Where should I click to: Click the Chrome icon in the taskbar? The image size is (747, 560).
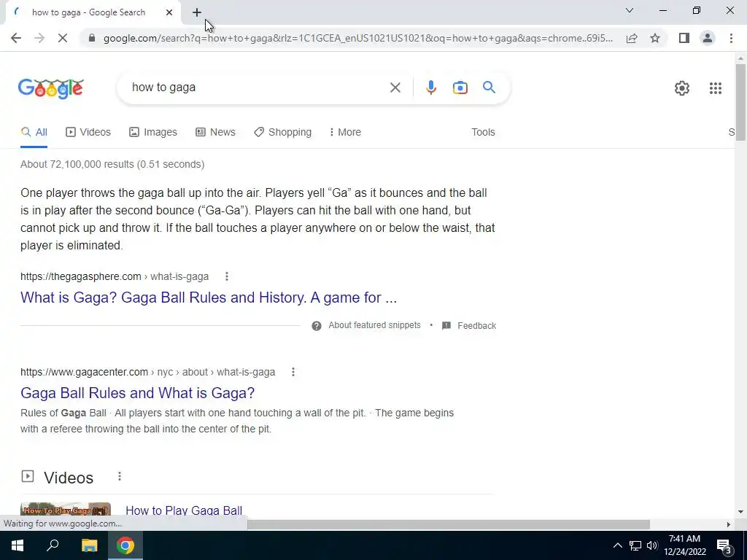click(125, 545)
